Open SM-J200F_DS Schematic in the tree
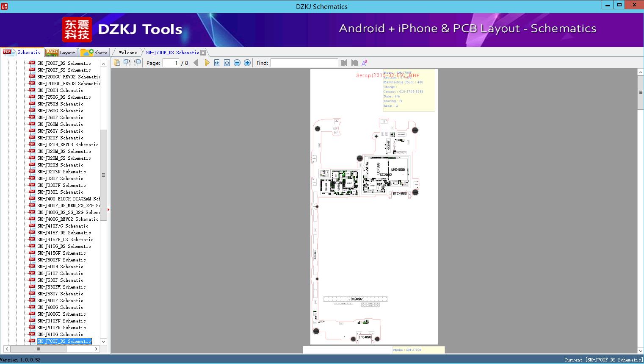Image resolution: width=644 pixels, height=364 pixels. click(64, 63)
